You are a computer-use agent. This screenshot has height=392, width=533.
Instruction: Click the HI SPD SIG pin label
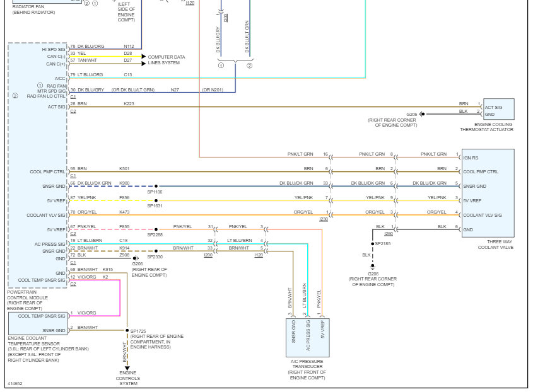click(54, 50)
